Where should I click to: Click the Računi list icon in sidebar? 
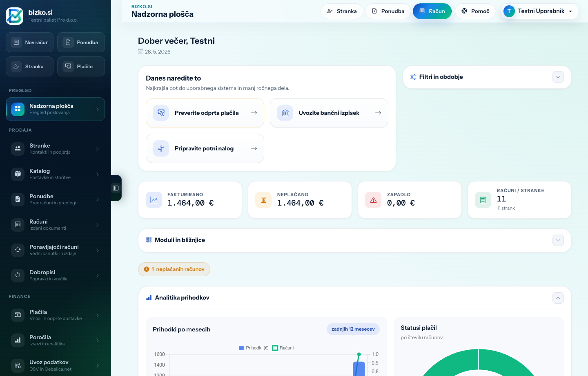click(x=18, y=225)
